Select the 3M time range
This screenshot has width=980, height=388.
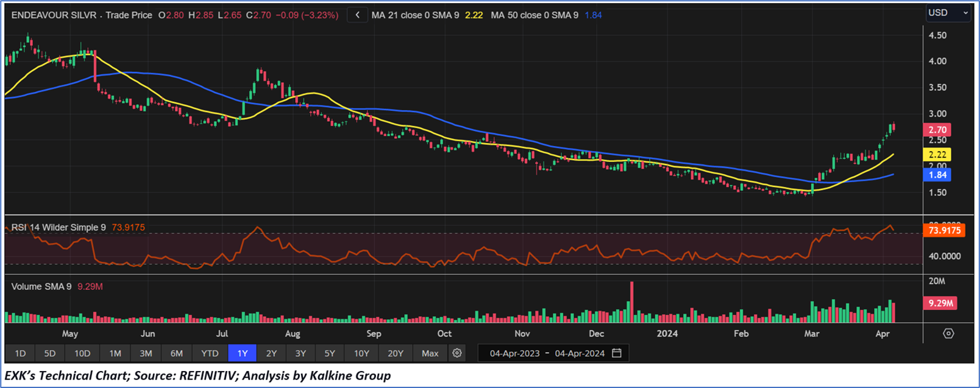pos(146,353)
